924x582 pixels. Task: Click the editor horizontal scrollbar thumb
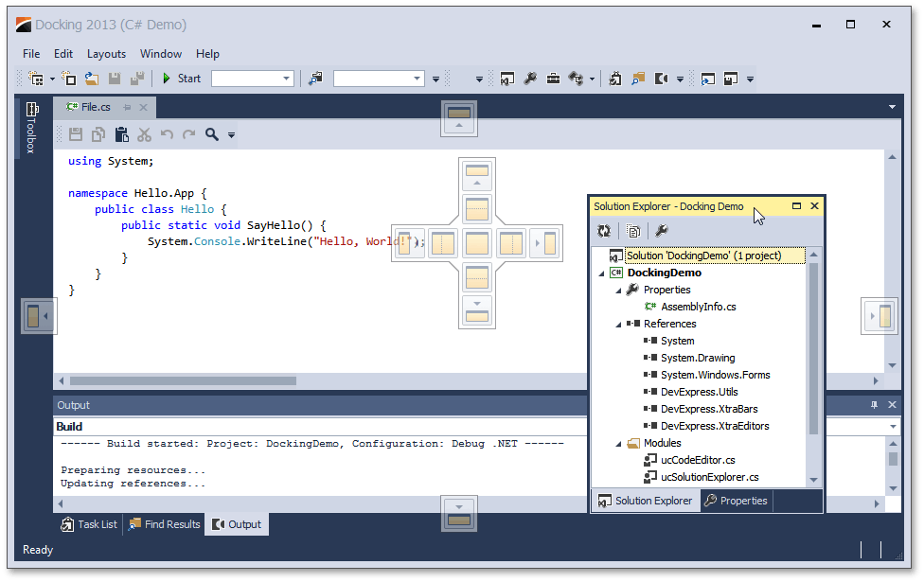183,381
